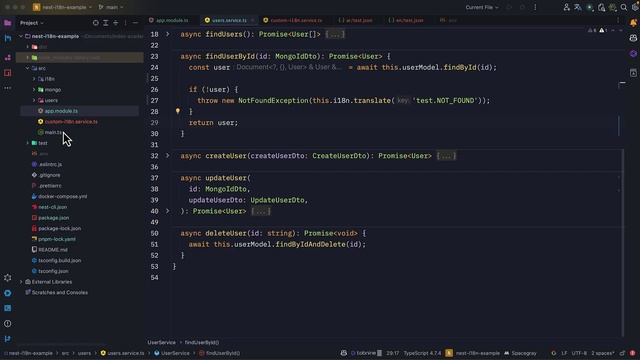Collapse the src folder in project tree
This screenshot has height=360, width=640.
[27, 68]
